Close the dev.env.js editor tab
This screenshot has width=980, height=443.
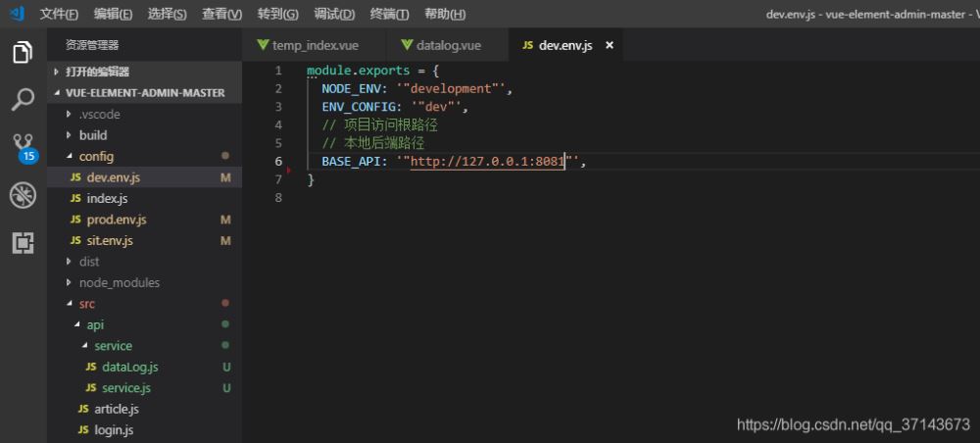coord(609,45)
